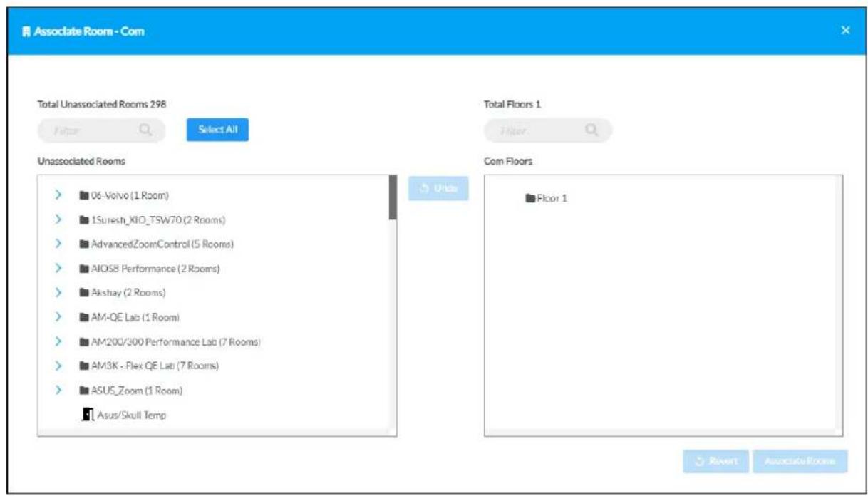Focus the Unassociated Rooms filter field

(x=101, y=130)
